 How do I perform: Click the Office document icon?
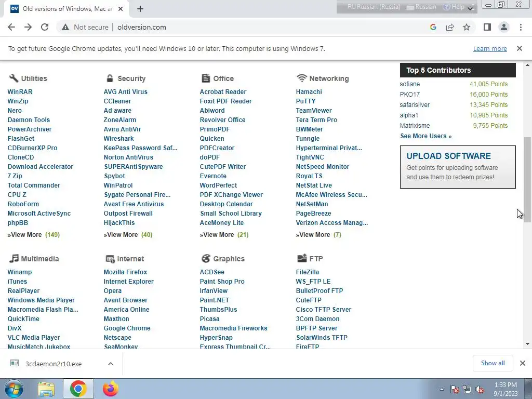tap(206, 78)
